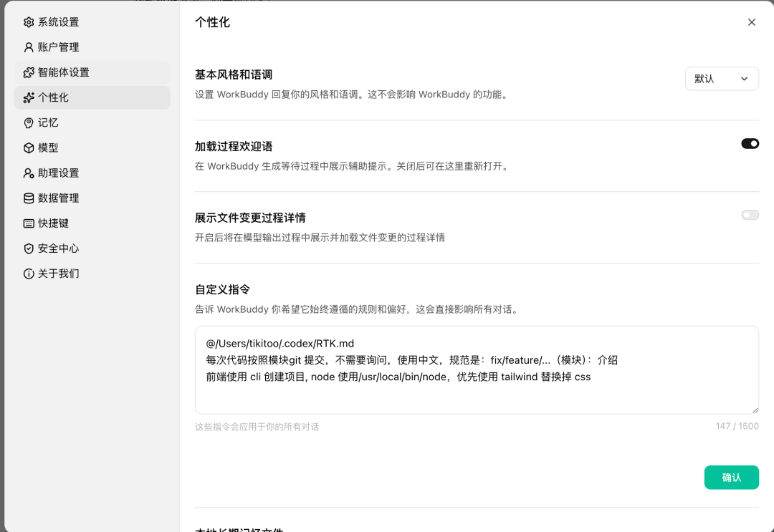Go to 账户管理 section
Image resolution: width=774 pixels, height=532 pixels.
tap(92, 47)
